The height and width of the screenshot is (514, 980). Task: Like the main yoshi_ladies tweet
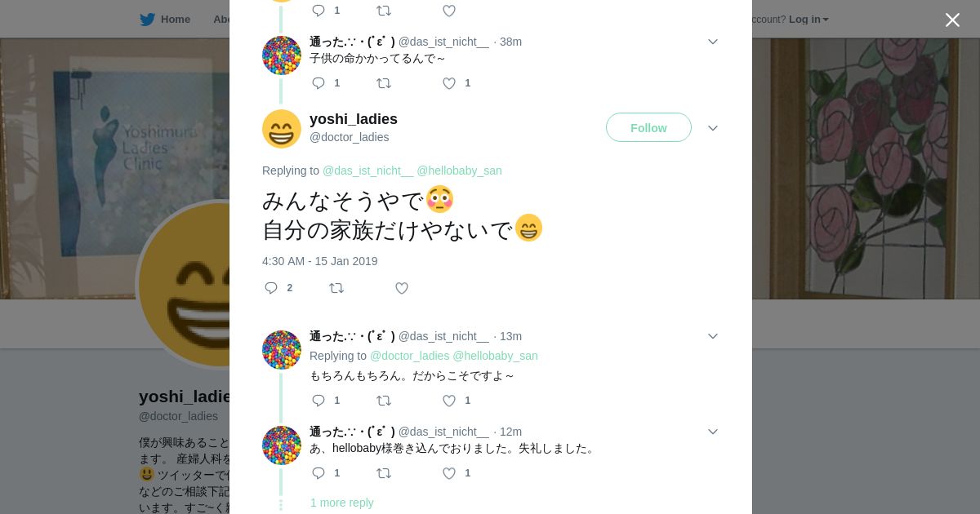point(402,288)
